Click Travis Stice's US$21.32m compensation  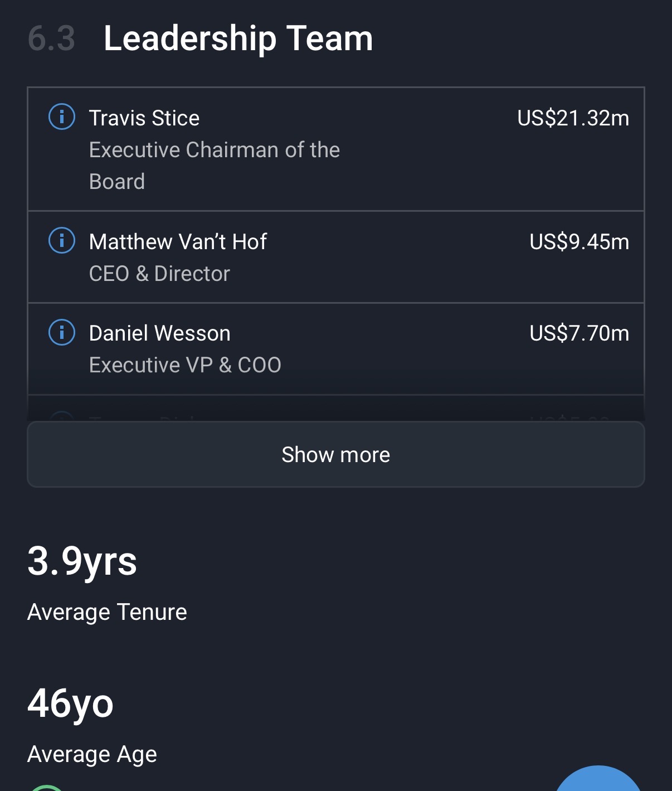point(573,118)
